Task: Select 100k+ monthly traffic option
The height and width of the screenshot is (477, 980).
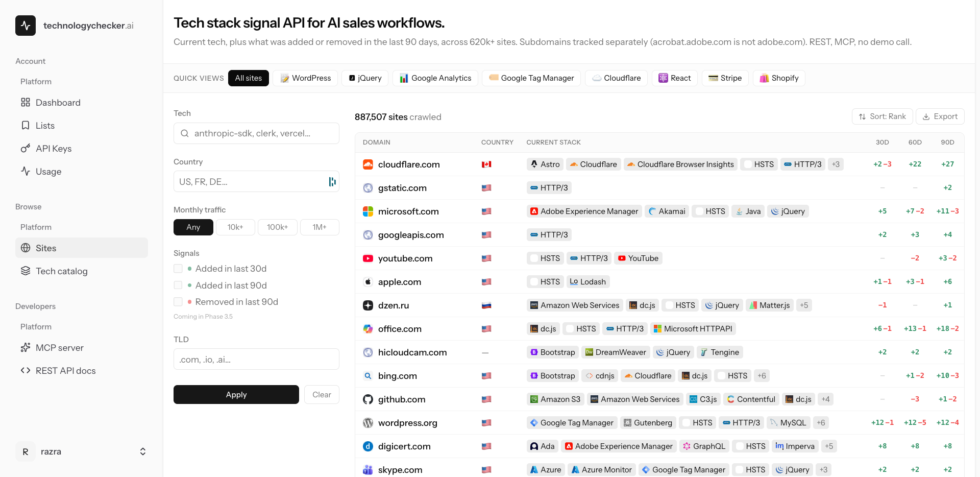Action: click(277, 227)
